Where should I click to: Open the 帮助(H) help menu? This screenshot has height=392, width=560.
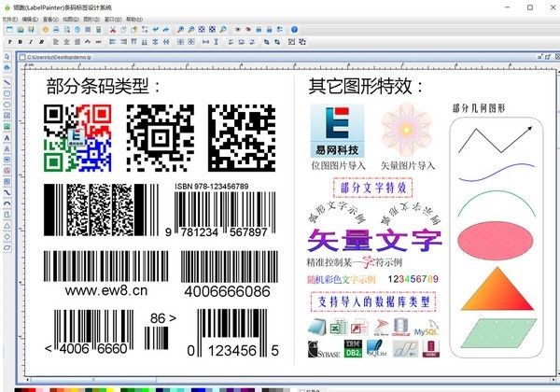click(x=134, y=20)
